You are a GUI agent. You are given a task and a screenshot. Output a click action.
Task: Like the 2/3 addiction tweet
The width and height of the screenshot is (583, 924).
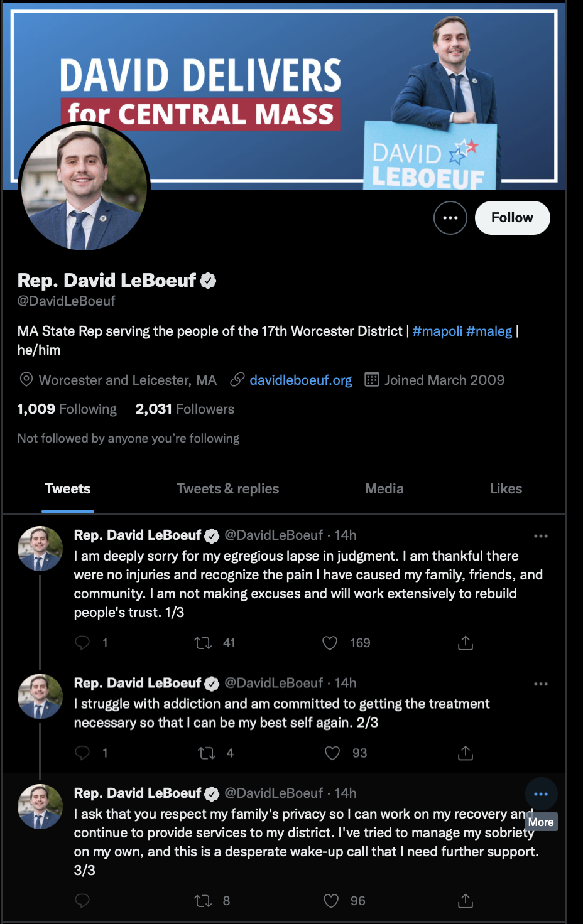click(x=332, y=753)
